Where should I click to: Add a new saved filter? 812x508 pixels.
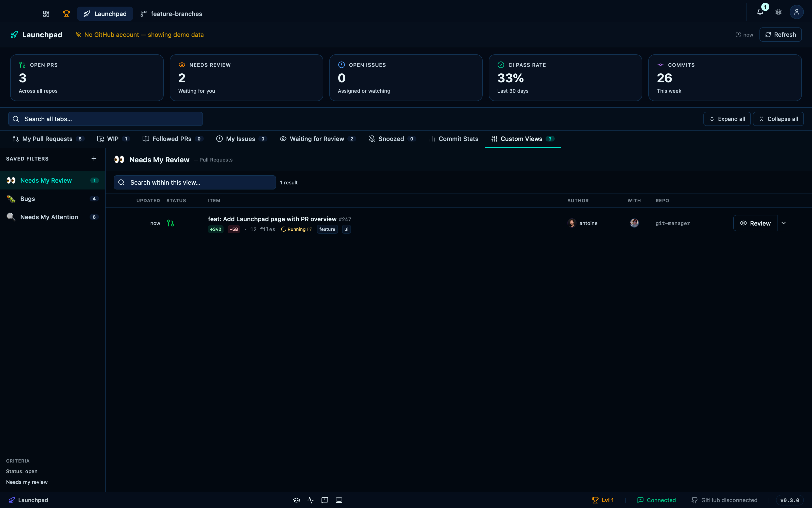(94, 158)
